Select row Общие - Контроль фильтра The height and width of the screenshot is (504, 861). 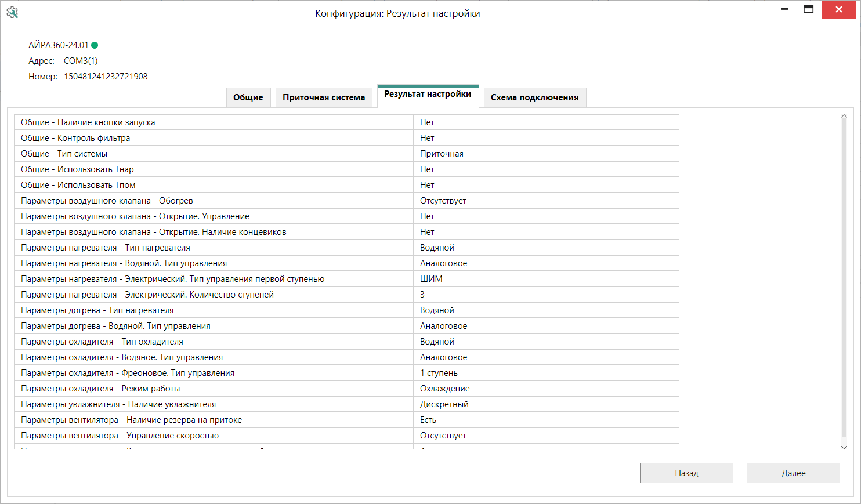pyautogui.click(x=213, y=138)
